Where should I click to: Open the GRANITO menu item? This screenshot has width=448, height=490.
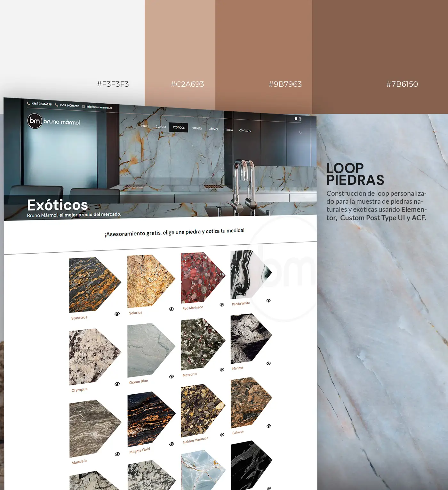pyautogui.click(x=197, y=128)
